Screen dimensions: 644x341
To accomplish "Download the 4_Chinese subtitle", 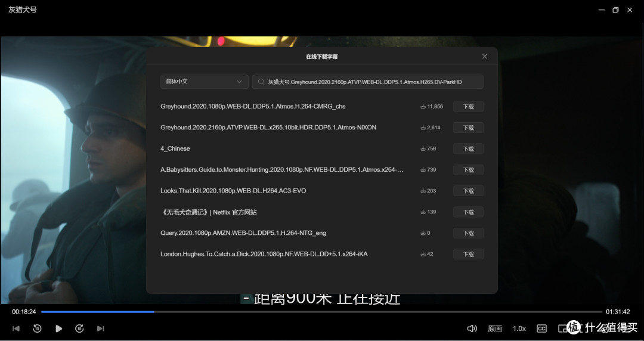I will coord(468,148).
